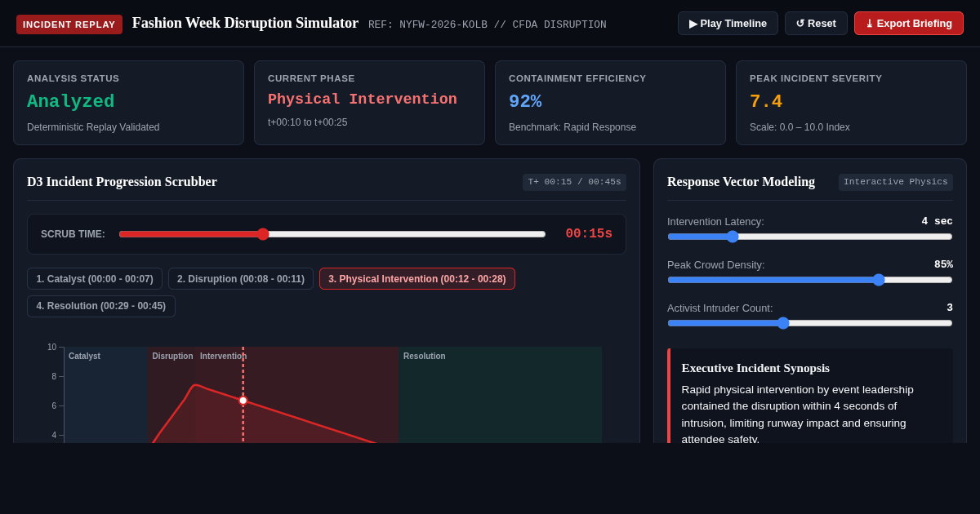The height and width of the screenshot is (514, 980).
Task: Click the Resolution region label in chart
Action: coord(425,357)
